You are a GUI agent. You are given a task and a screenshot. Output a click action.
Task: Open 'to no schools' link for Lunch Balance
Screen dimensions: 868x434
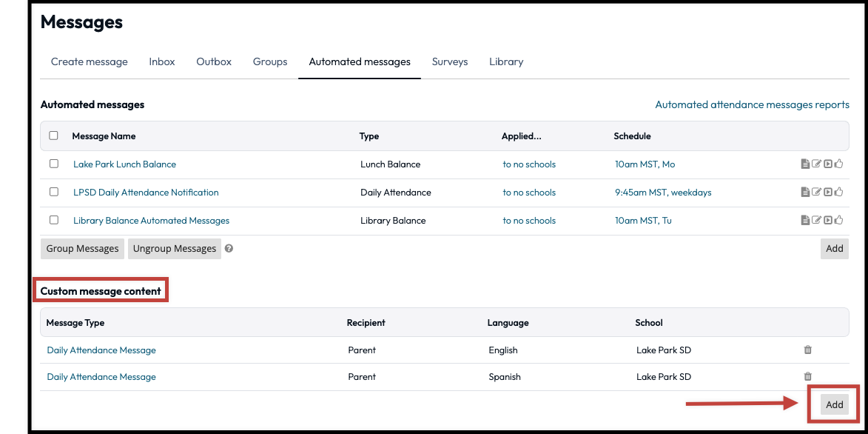tap(529, 164)
